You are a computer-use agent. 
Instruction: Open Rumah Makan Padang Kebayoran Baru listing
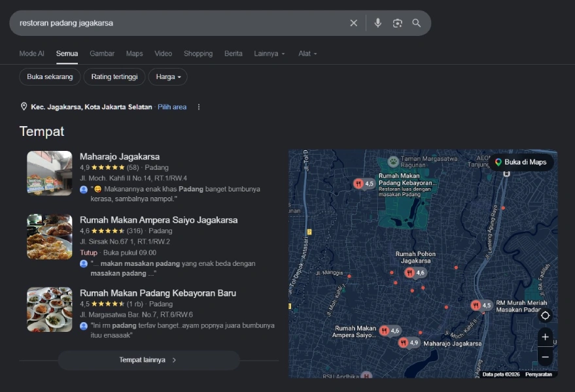point(158,293)
